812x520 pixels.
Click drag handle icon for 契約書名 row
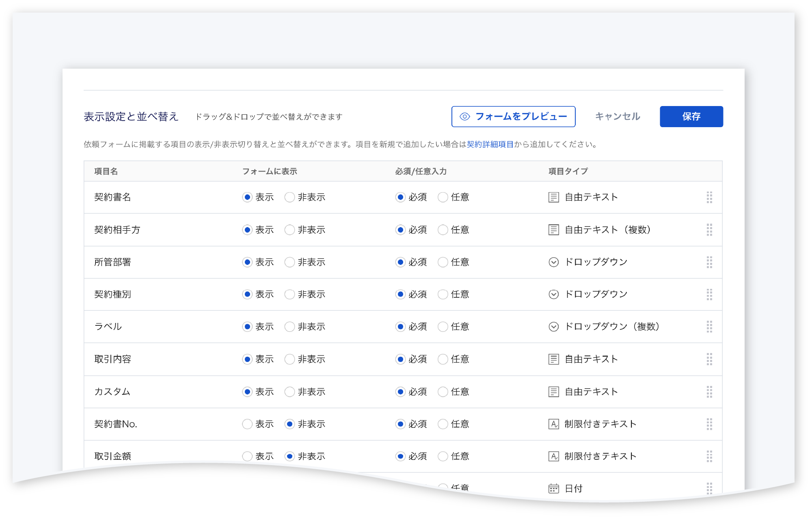[709, 197]
